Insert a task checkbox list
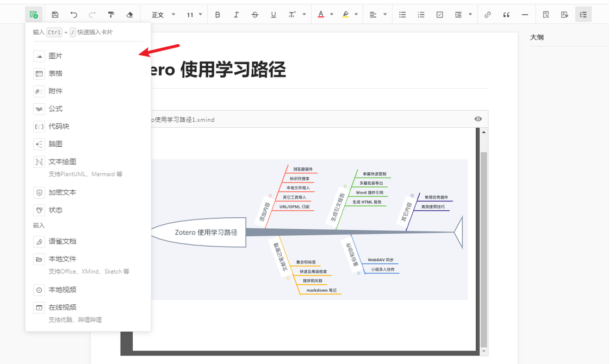The image size is (609, 364). pos(440,15)
